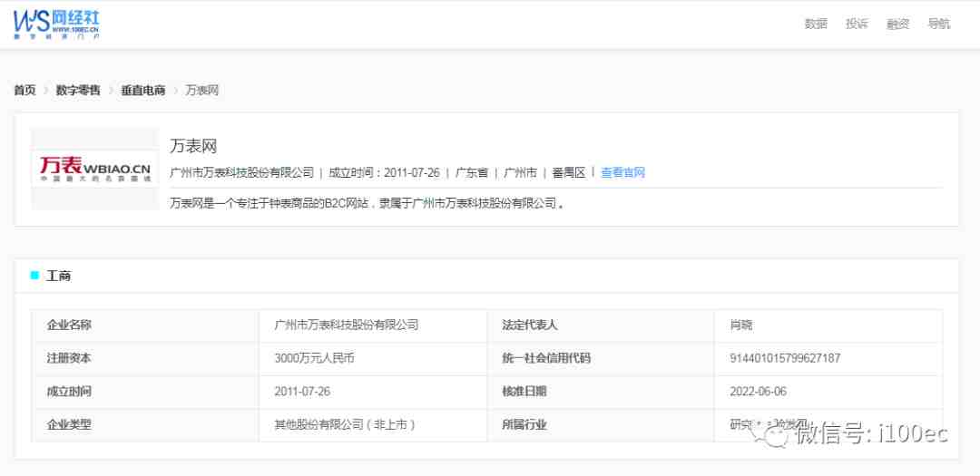The width and height of the screenshot is (980, 476).
Task: Click the 2022-06-06 value cell
Action: click(828, 392)
